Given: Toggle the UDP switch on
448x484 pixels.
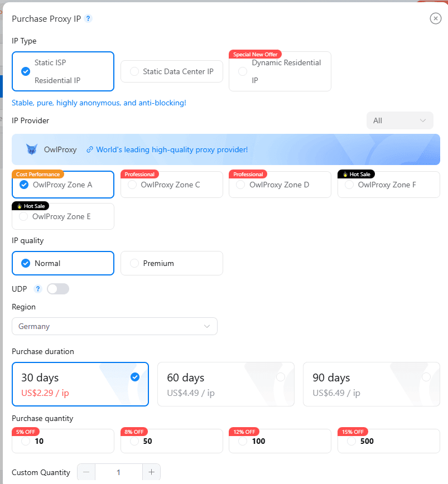Looking at the screenshot, I should pos(59,288).
